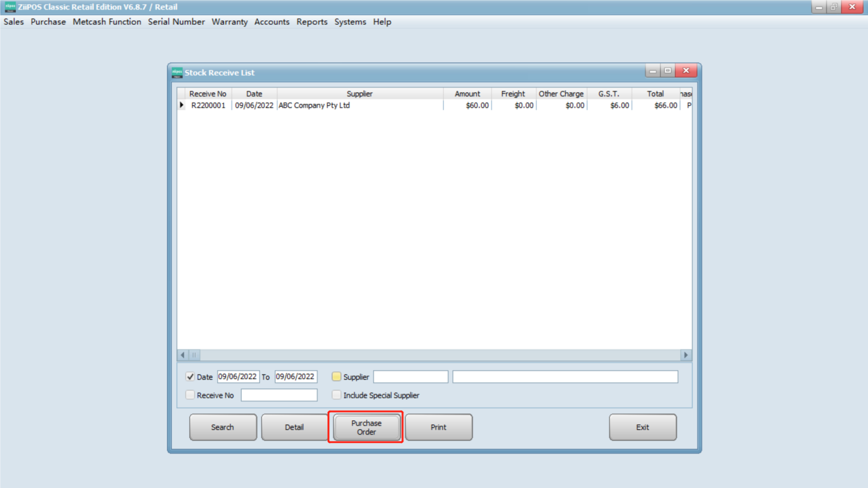
Task: Click the yellow Supplier lookup indicator
Action: point(337,376)
